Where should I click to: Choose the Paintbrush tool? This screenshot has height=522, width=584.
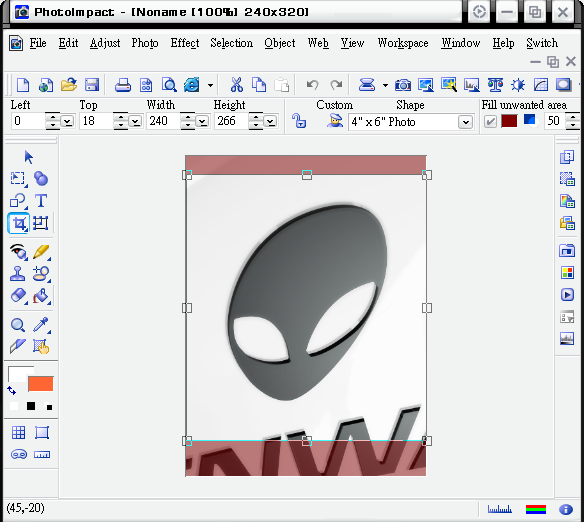pyautogui.click(x=41, y=252)
